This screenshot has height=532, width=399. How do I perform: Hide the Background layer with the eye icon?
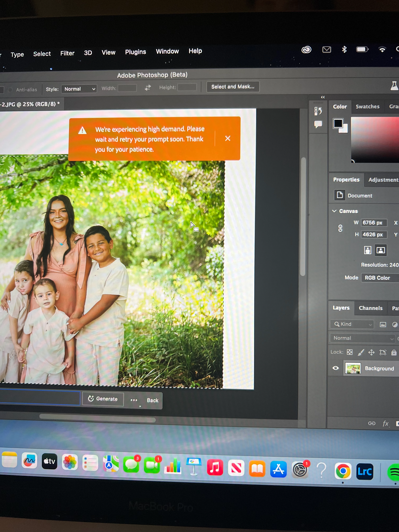click(x=336, y=368)
